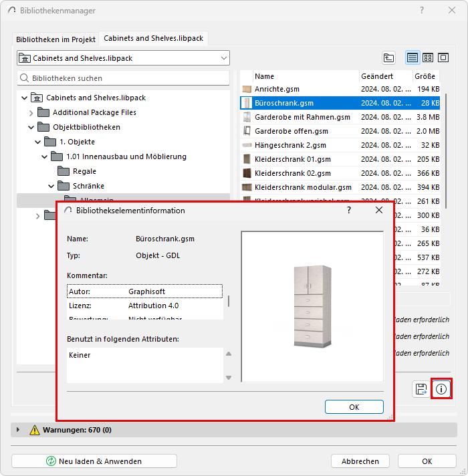The image size is (468, 476).
Task: Click the Additional Package Files folder icon
Action: tap(43, 112)
